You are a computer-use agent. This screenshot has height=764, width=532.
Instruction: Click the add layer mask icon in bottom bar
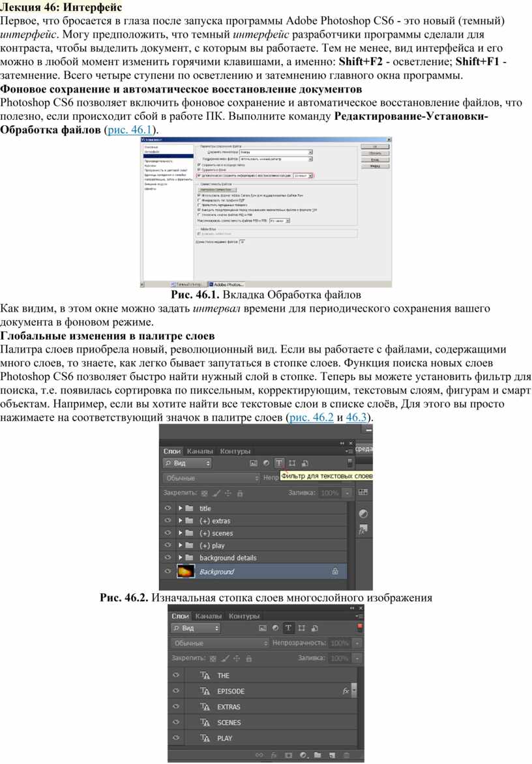coord(288,756)
